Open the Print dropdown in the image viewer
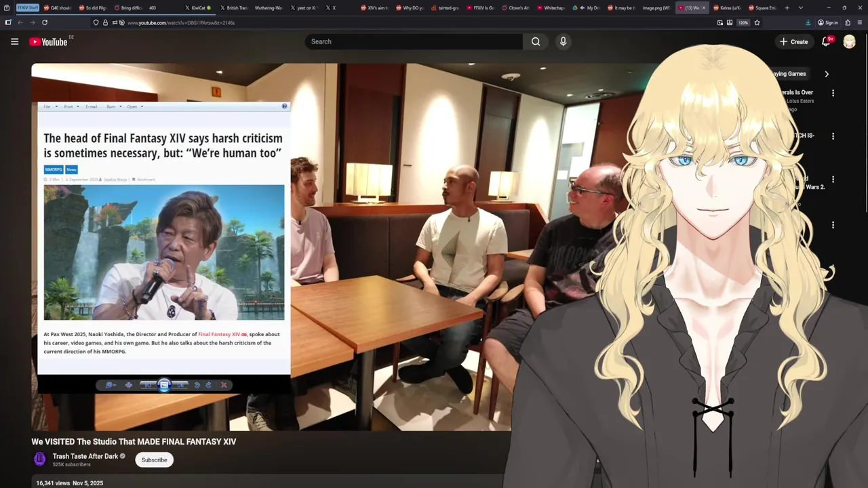This screenshot has width=868, height=488. 71,106
